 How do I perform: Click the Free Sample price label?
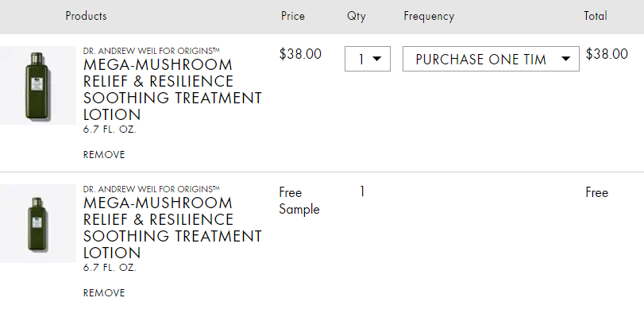click(x=299, y=201)
